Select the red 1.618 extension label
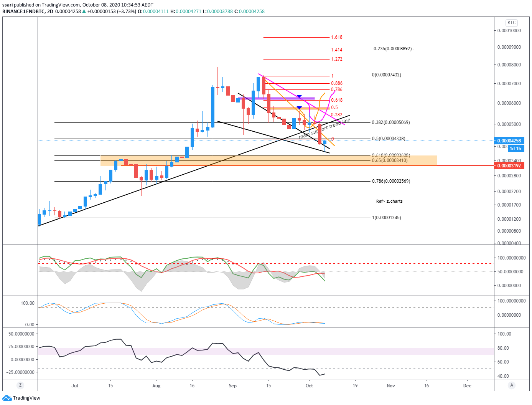The image size is (532, 405). tap(337, 37)
